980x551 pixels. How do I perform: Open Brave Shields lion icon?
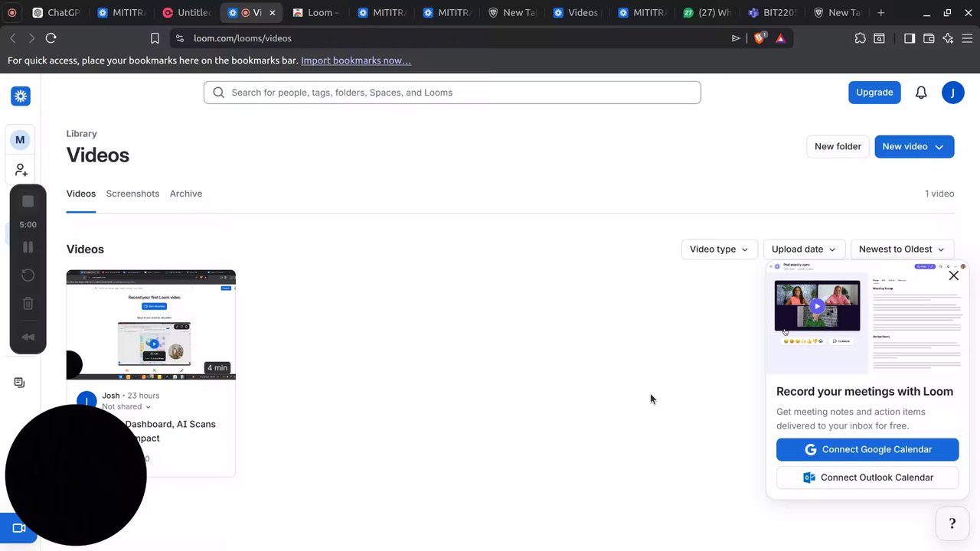coord(759,37)
